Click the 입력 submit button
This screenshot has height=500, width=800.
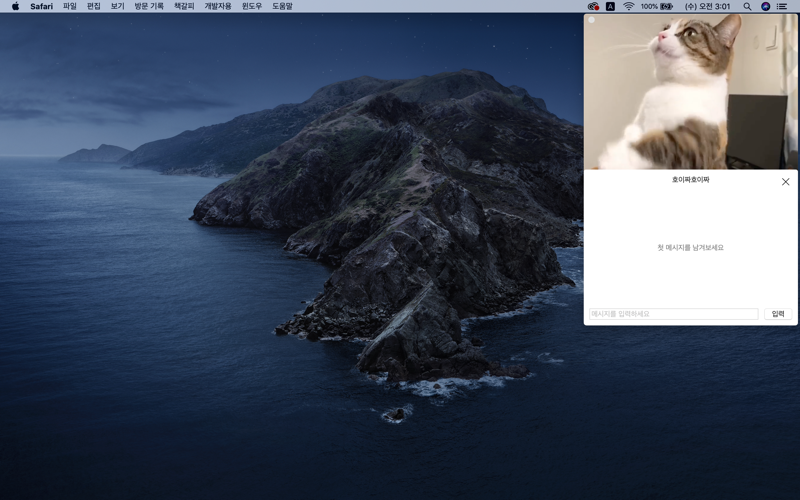coord(778,314)
